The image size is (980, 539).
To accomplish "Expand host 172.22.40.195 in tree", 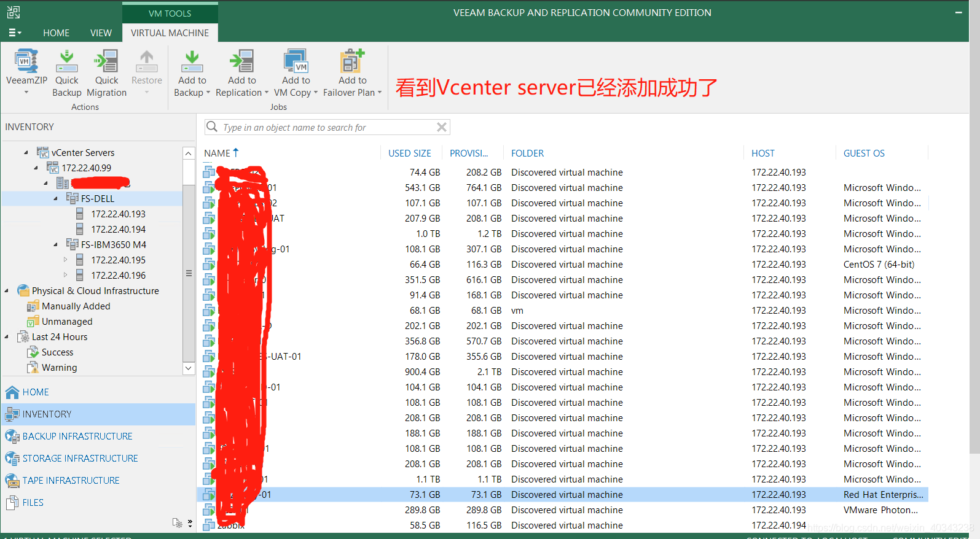I will coord(65,260).
